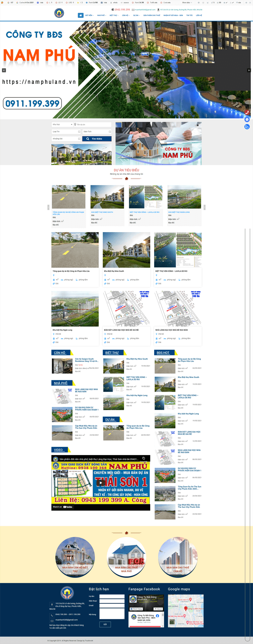Click the copy link icon on video
This screenshot has height=644, width=253.
144,458
